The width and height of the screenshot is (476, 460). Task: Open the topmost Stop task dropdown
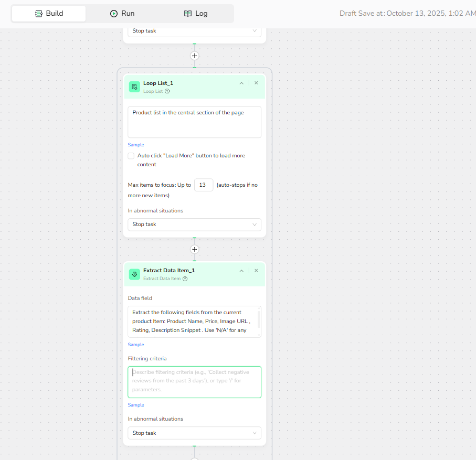click(194, 31)
